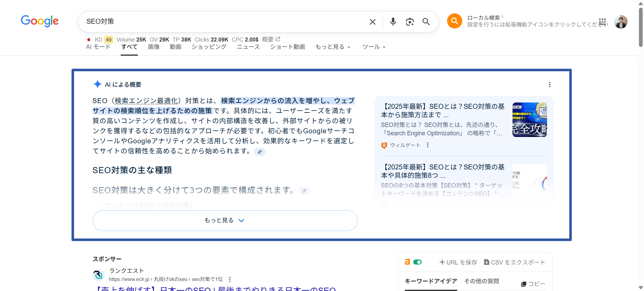Open the ウィルゲート SEO article link
This screenshot has height=291, width=644.
point(442,111)
